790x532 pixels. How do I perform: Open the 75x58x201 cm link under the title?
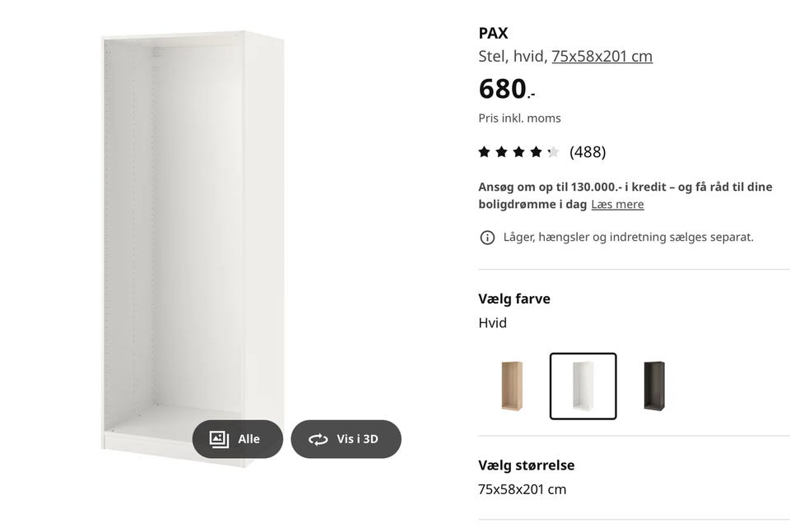coord(602,57)
